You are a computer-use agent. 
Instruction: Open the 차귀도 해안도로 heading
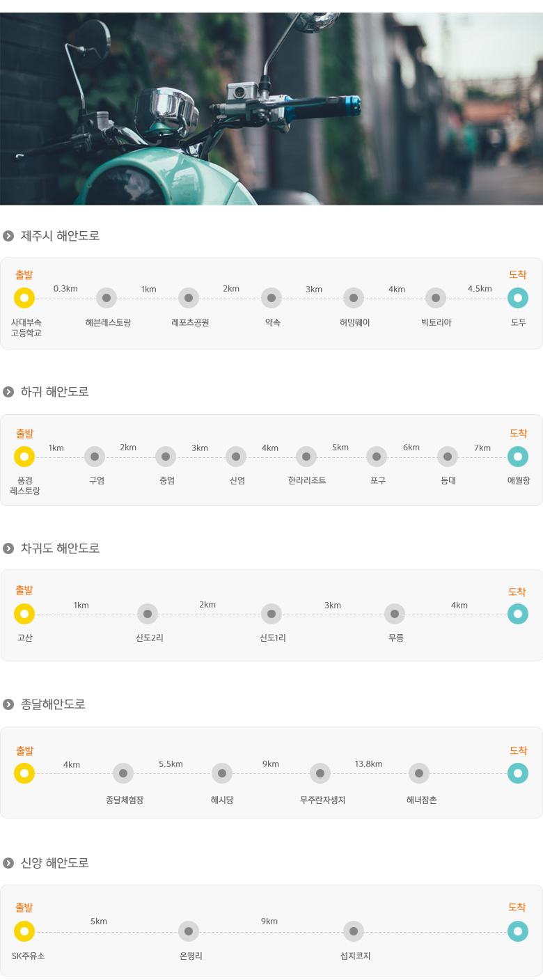click(61, 548)
